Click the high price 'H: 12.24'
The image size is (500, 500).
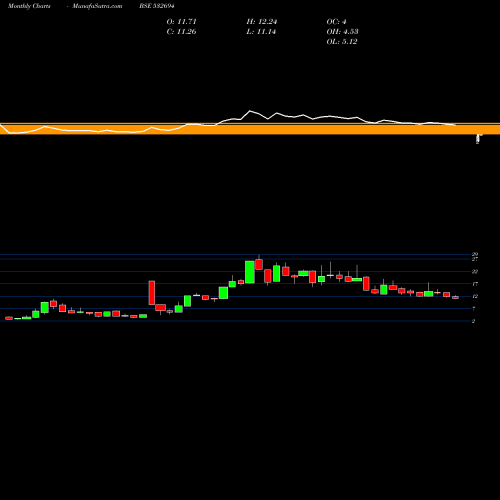tap(262, 22)
